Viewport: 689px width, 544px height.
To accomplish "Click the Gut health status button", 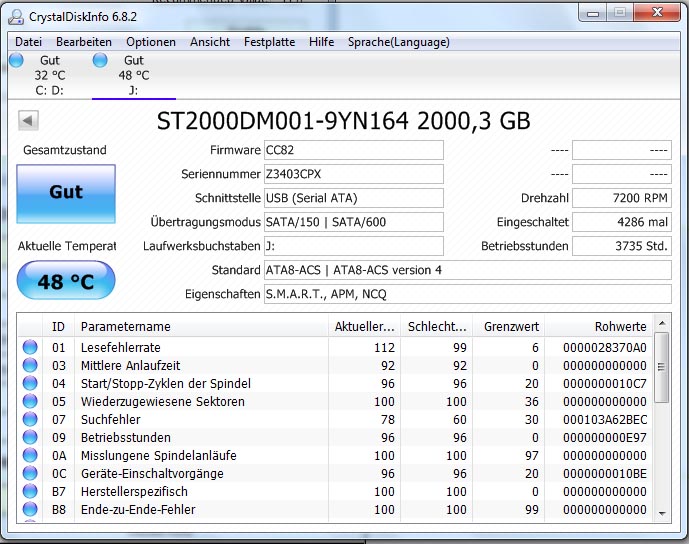I will pyautogui.click(x=66, y=194).
